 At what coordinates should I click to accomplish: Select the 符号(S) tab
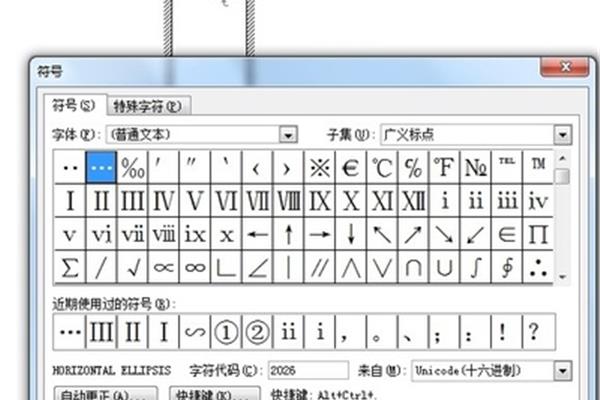74,105
